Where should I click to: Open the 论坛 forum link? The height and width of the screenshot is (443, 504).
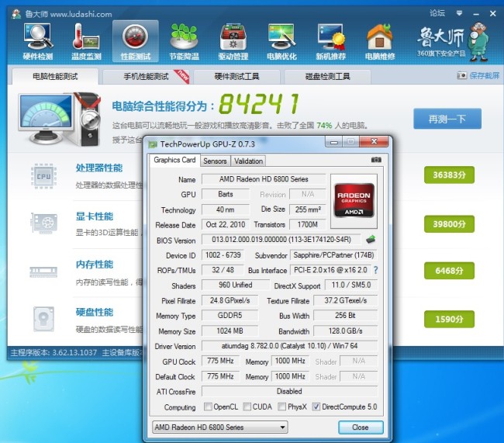(437, 13)
